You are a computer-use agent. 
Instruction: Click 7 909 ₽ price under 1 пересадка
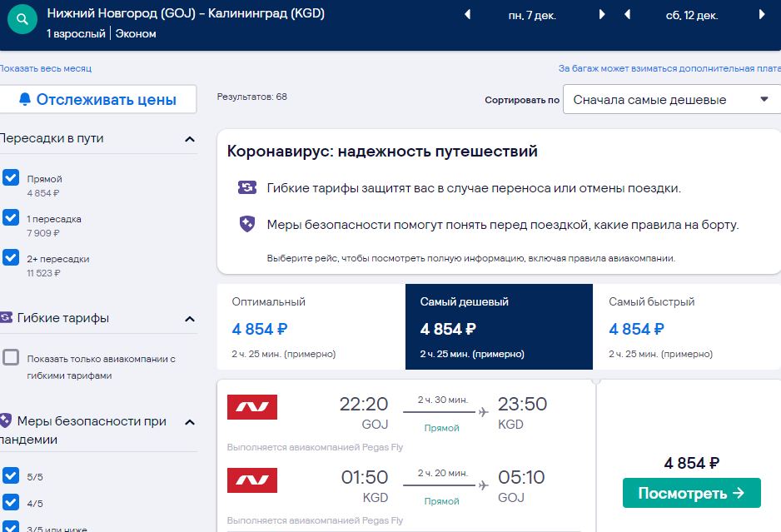point(43,233)
